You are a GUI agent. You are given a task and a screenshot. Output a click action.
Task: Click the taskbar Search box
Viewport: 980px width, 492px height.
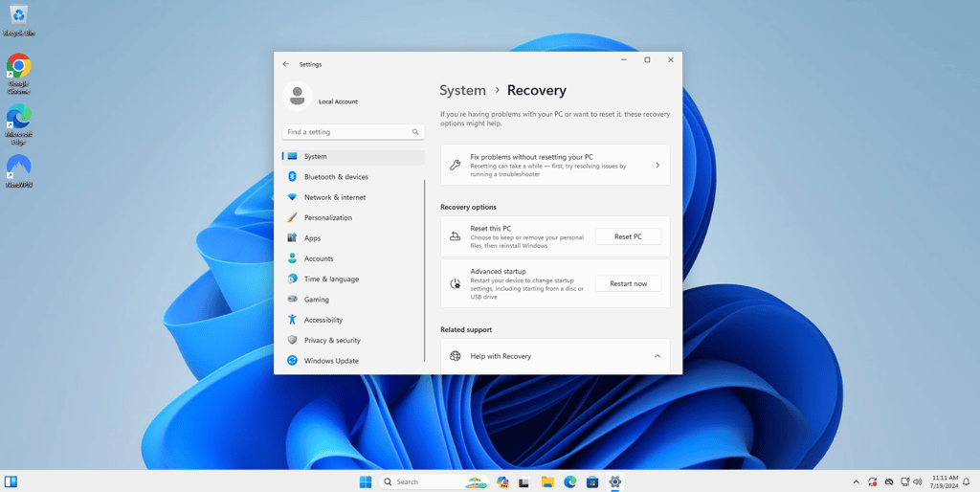tap(434, 482)
